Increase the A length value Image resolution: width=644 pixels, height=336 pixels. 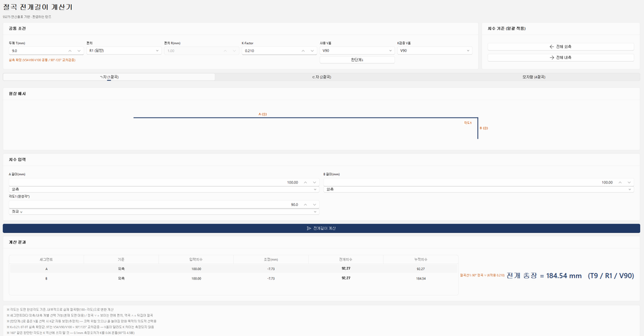tap(305, 183)
